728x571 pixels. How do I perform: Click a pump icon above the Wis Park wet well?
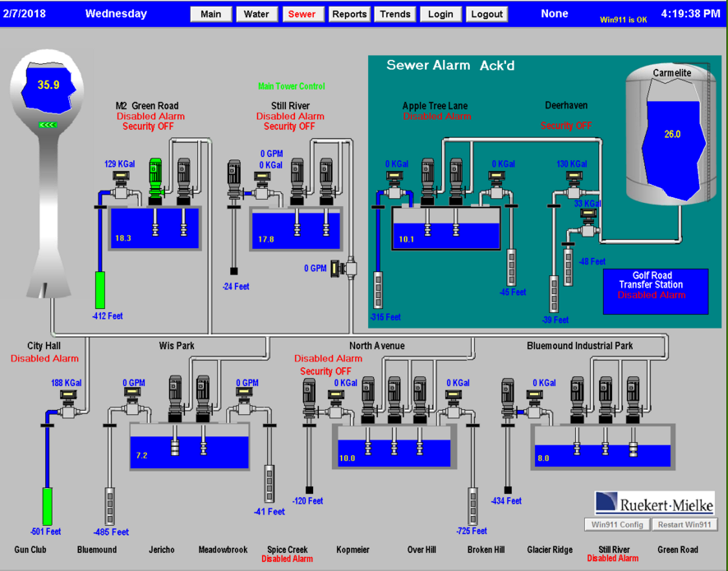coord(174,393)
